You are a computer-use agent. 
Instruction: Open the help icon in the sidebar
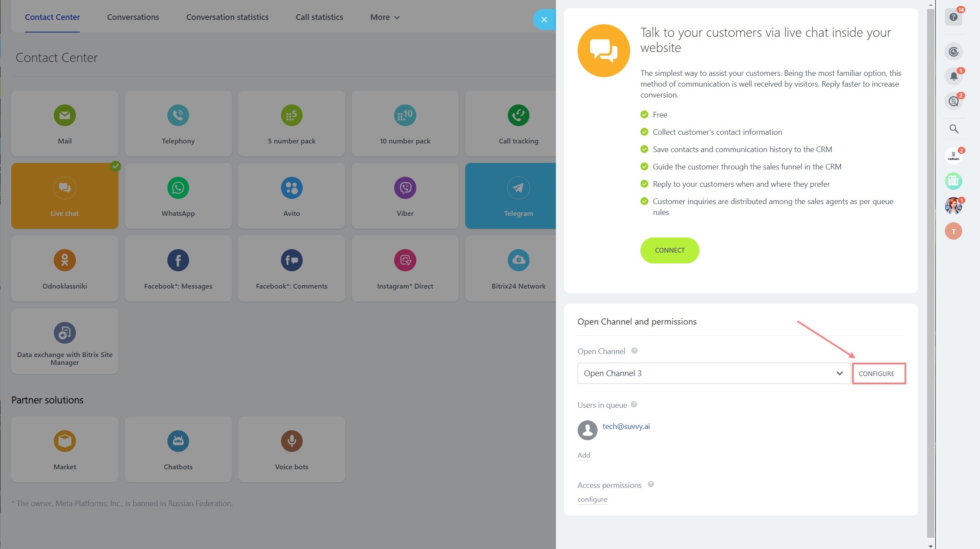953,17
